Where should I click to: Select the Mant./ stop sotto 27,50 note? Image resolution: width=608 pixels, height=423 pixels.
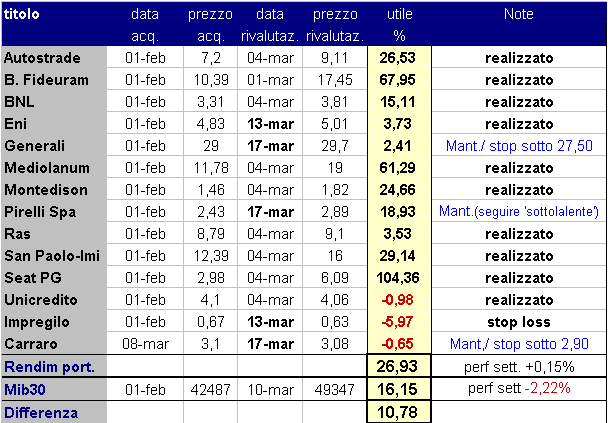pos(519,146)
